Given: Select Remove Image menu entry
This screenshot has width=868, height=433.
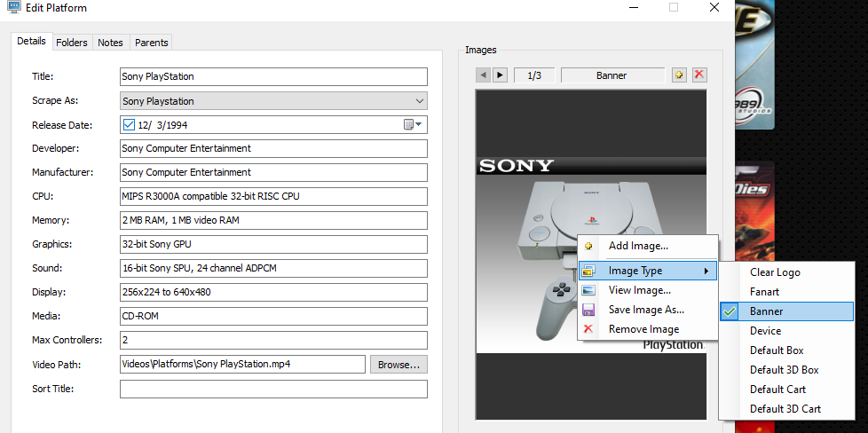Looking at the screenshot, I should pos(648,329).
